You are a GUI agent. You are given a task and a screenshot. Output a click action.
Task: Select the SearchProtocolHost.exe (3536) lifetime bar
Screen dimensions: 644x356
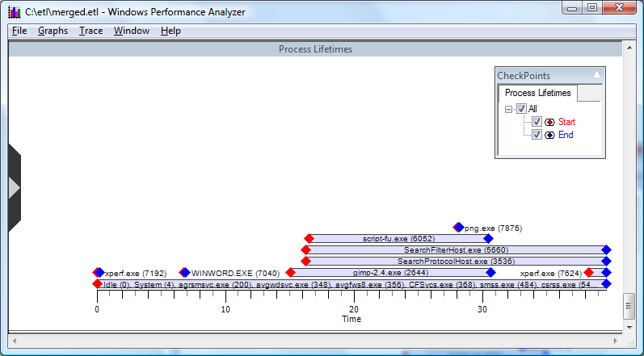pyautogui.click(x=456, y=262)
